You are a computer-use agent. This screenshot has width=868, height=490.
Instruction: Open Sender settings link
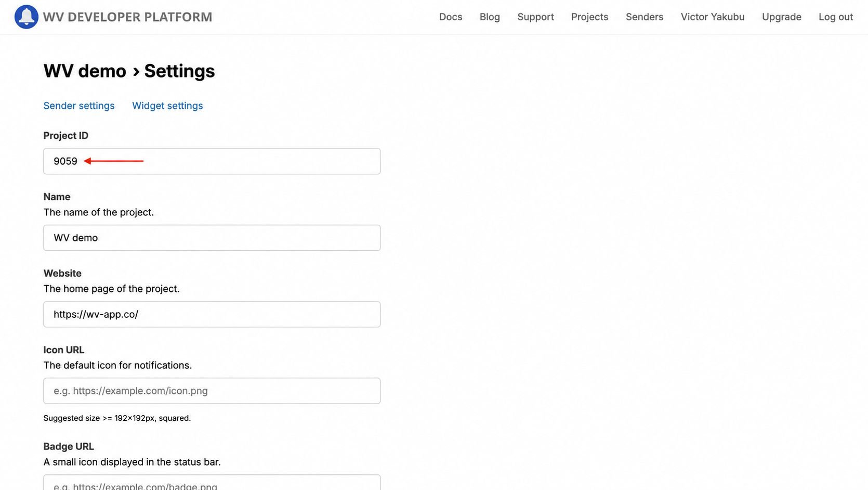click(x=79, y=106)
